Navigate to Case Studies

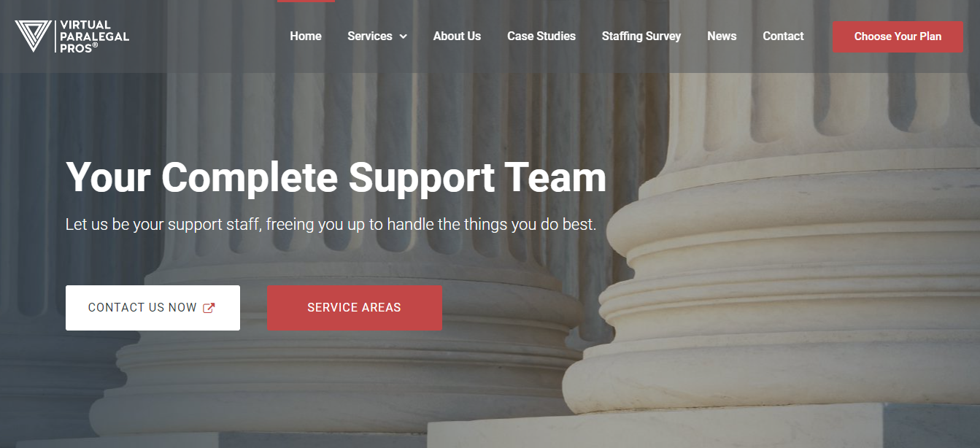click(x=541, y=36)
